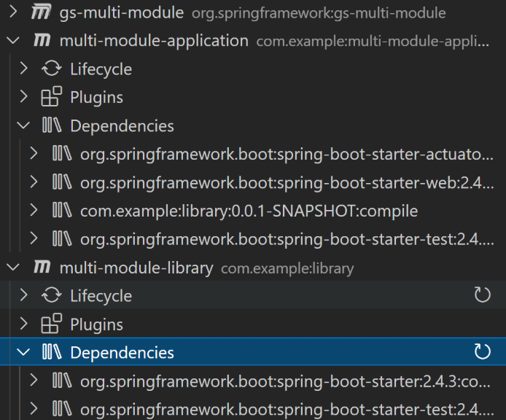Click library icon of application's spring-boot-starter-test
This screenshot has height=420, width=506.
pyautogui.click(x=62, y=238)
